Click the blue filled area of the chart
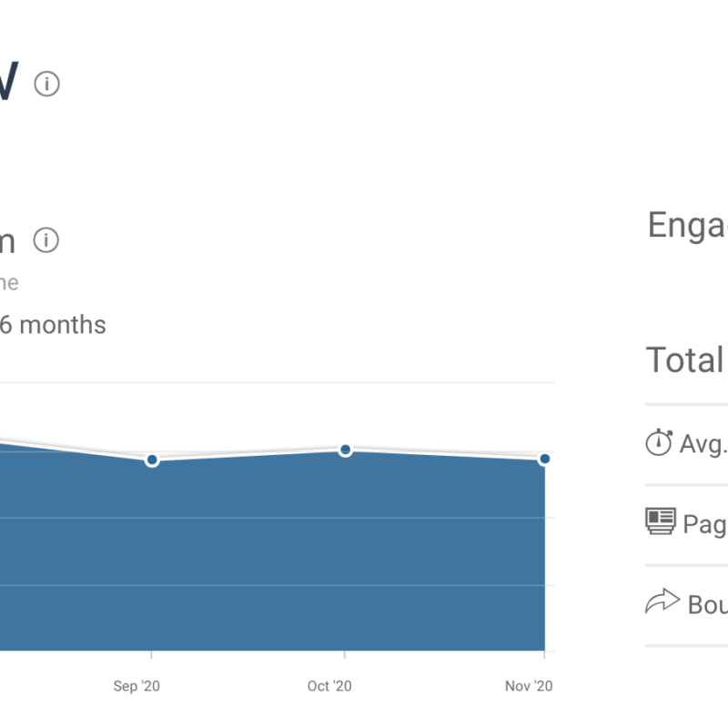 [x=273, y=555]
